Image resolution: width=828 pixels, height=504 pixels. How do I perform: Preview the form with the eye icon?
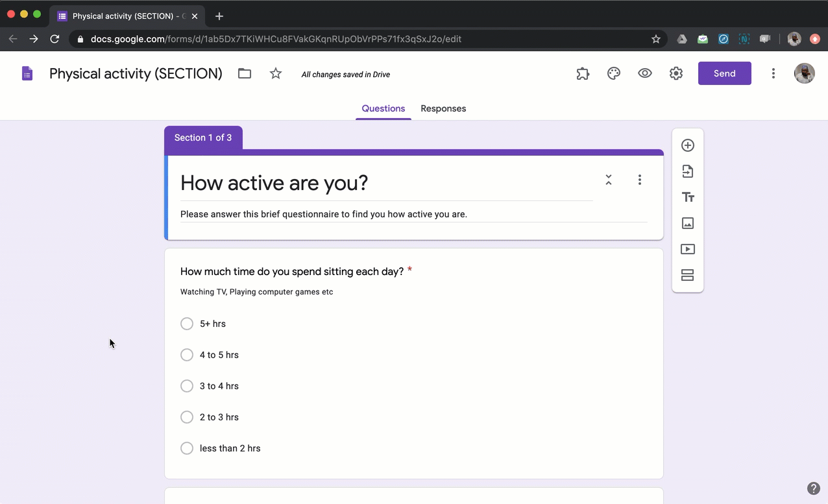(644, 73)
